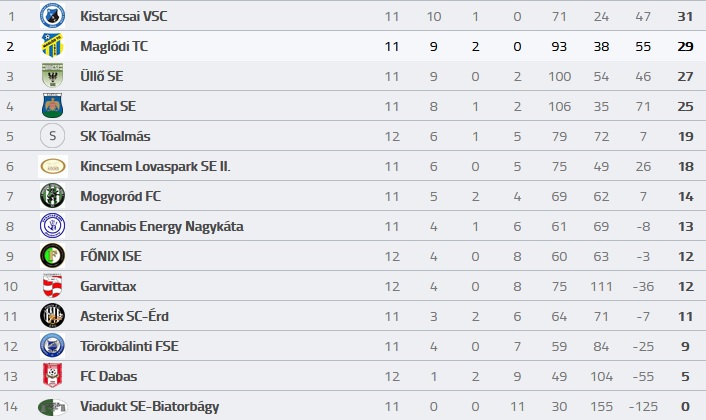Open the Mogyoród FC green crest
Viewport: 706px width, 420px height.
click(52, 196)
